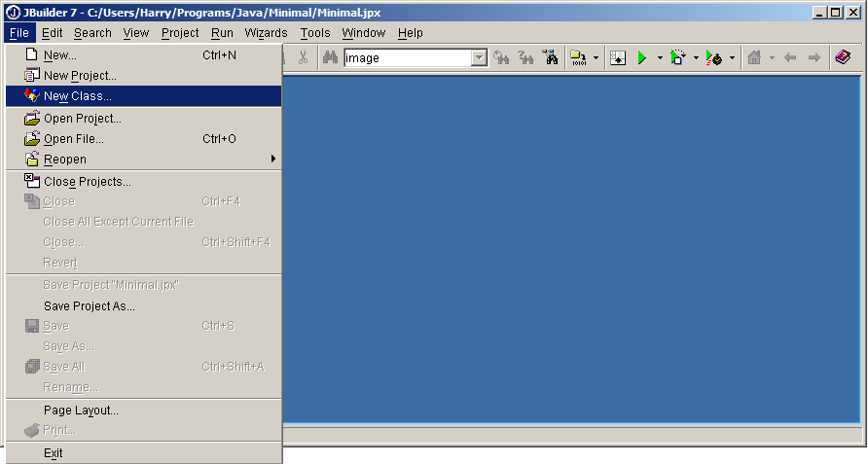Viewport: 868px width, 464px height.
Task: Choose New... from File menu
Action: tap(143, 54)
